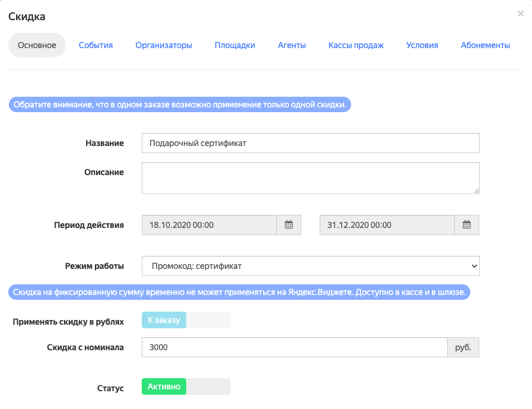Click the start date field 18.10.2020

click(209, 225)
